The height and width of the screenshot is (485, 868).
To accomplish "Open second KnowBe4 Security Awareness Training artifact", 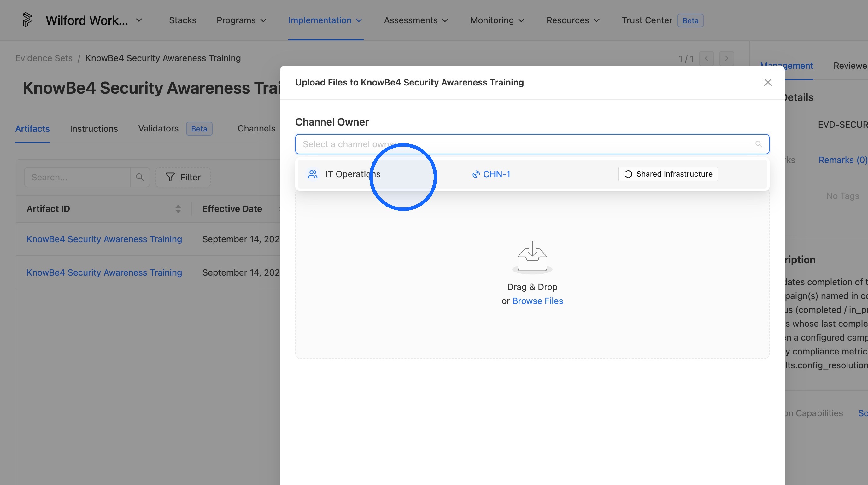I will (x=104, y=272).
